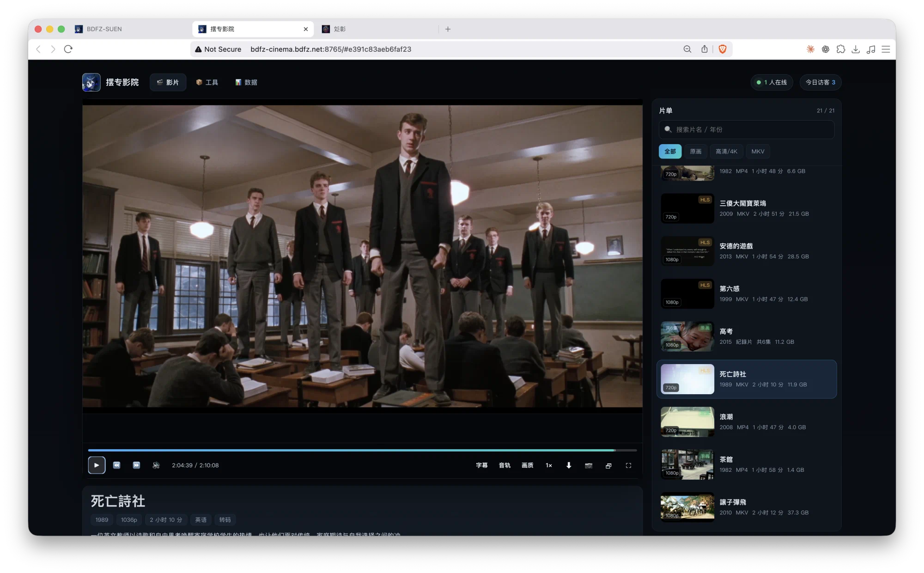Screen dimensions: 924x573
Task: Open 讓子彈飛 from the playlist
Action: pyautogui.click(x=747, y=507)
